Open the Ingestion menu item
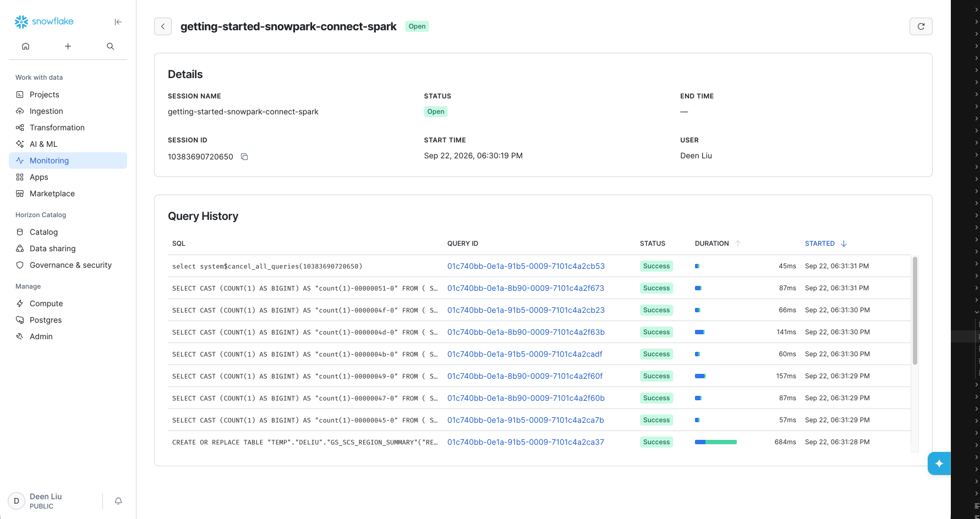Viewport: 980px width, 519px height. pyautogui.click(x=68, y=111)
